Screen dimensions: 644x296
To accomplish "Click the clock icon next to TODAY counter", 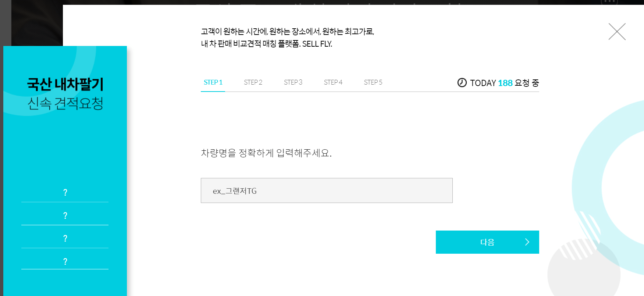I will [x=462, y=82].
